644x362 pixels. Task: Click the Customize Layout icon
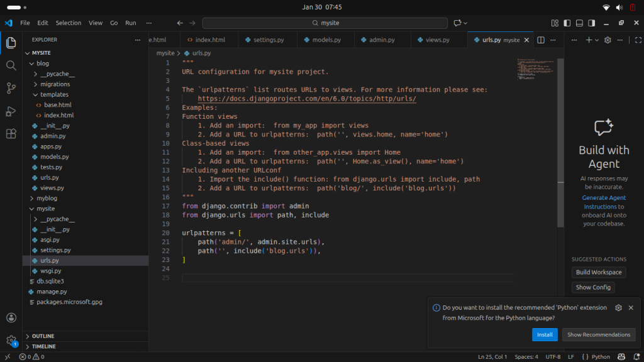(555, 23)
